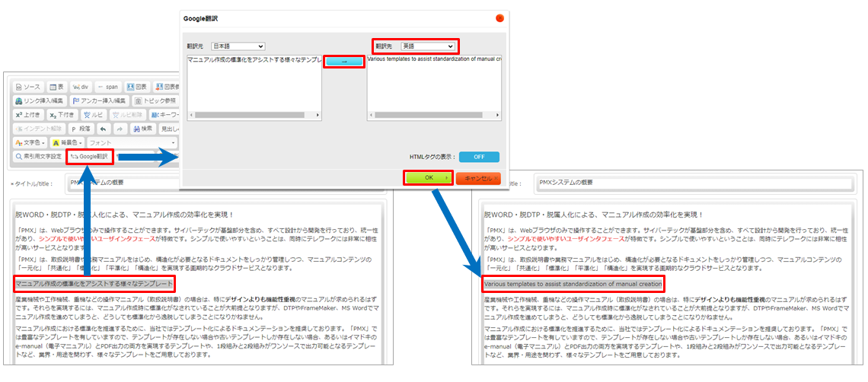Click right scroll arrow of source text area

point(318,115)
